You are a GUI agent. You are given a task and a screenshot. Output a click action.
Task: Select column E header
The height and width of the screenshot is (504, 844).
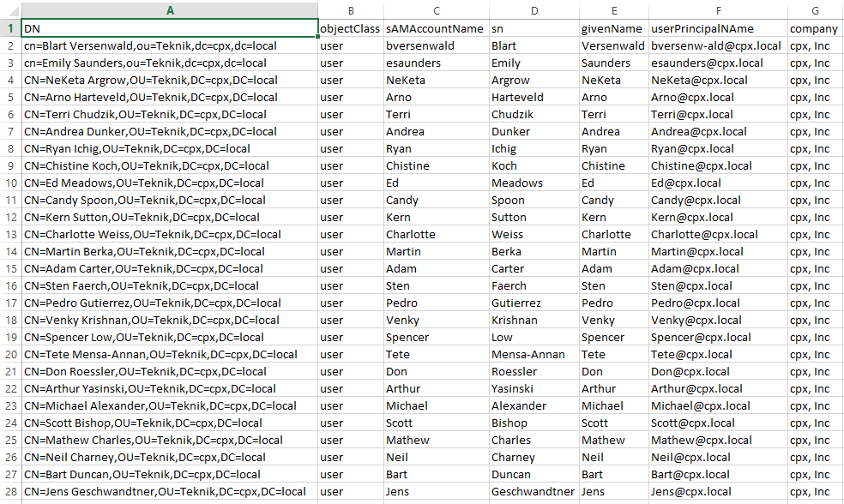pos(613,11)
